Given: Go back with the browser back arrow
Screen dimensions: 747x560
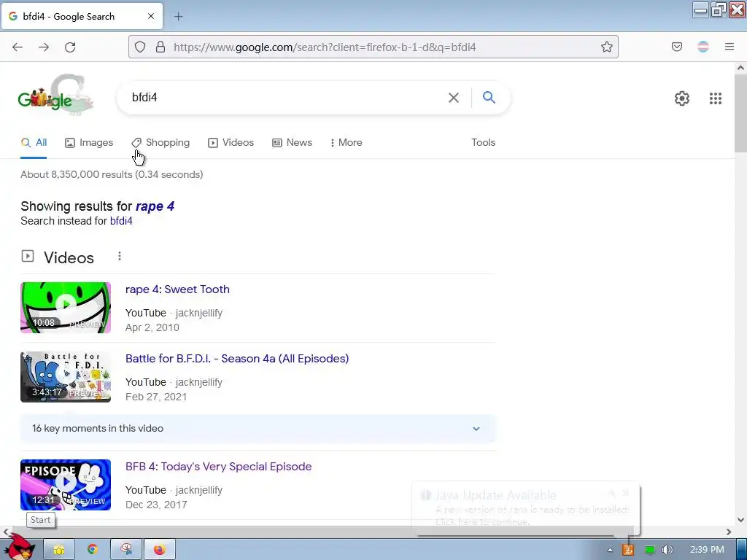Looking at the screenshot, I should point(18,47).
